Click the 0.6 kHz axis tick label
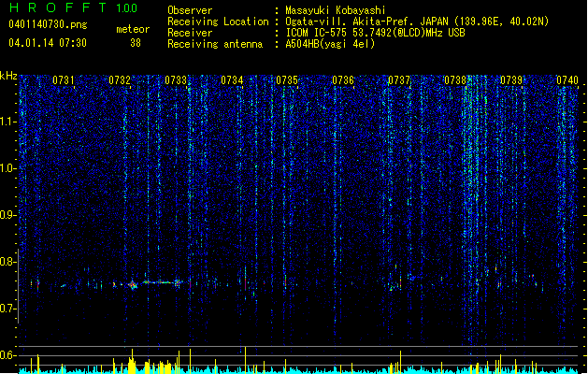This screenshot has width=588, height=374. [x=7, y=355]
